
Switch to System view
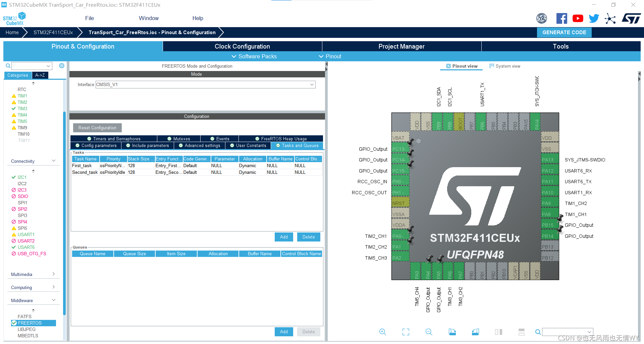505,66
